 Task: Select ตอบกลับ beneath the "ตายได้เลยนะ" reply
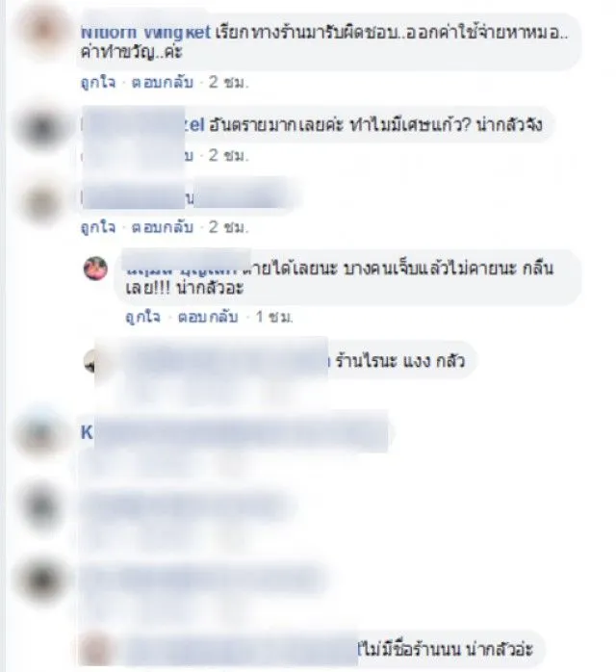pos(208,317)
